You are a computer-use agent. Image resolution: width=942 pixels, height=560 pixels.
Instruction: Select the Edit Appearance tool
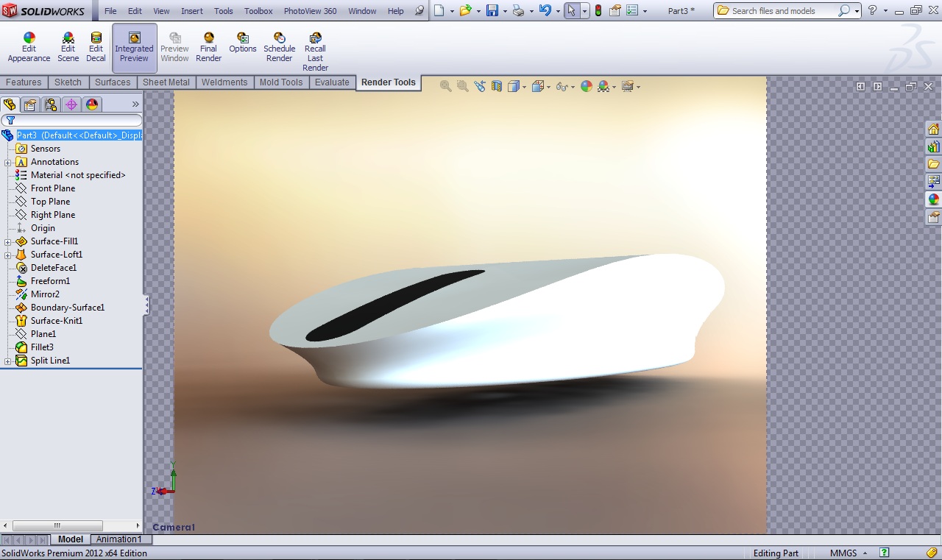[28, 47]
